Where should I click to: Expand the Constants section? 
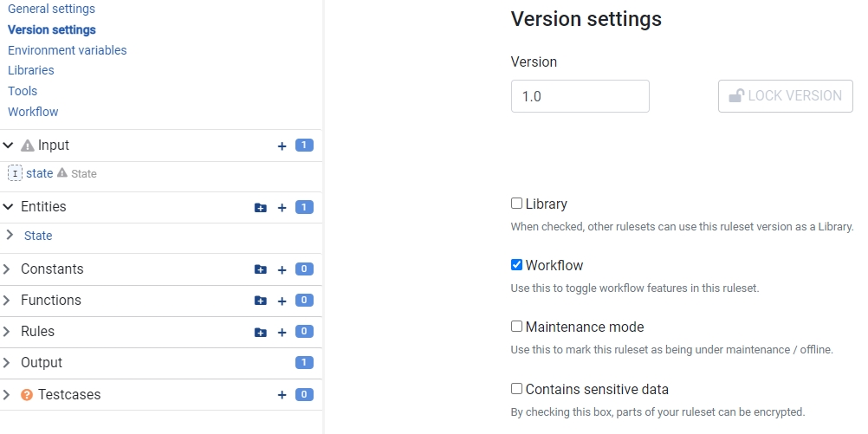pos(9,269)
